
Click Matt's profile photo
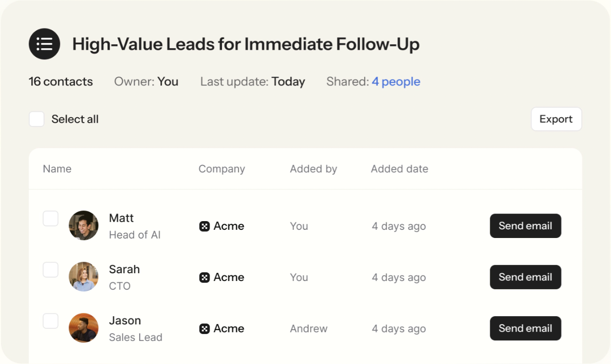click(84, 225)
